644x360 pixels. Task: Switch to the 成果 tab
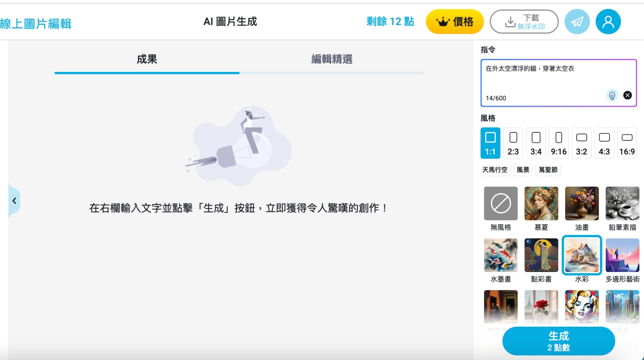tap(147, 60)
